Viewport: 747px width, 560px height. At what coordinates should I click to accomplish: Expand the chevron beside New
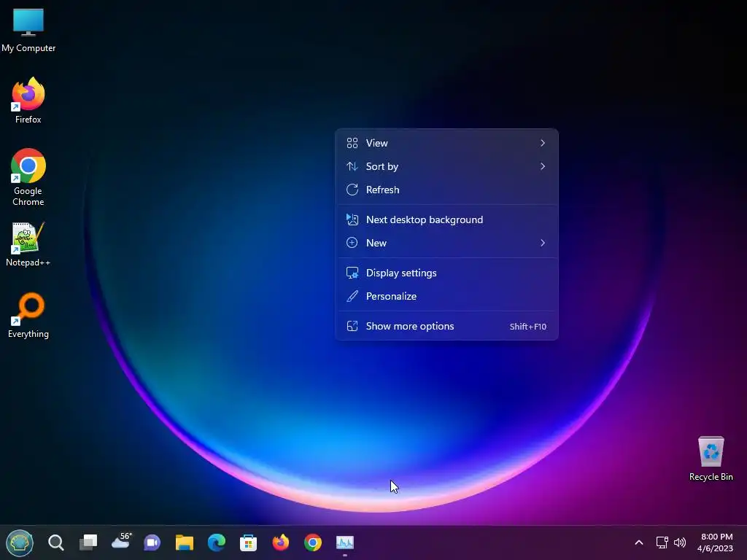[542, 243]
